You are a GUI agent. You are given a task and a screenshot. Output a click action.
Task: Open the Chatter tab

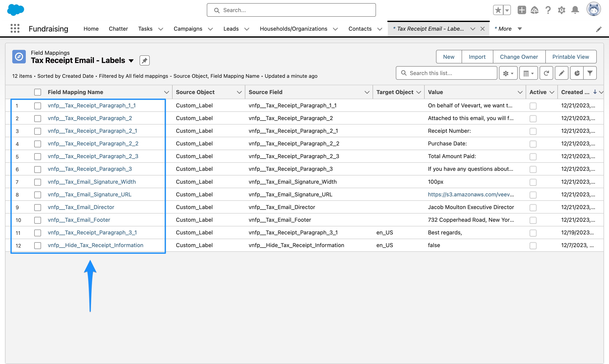click(118, 29)
